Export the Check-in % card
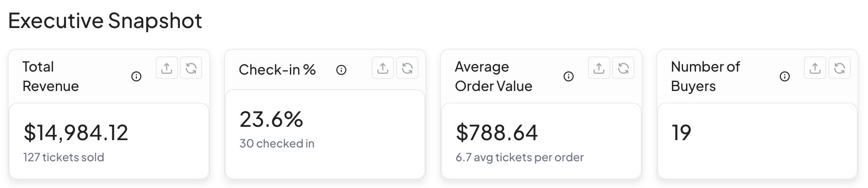868x188 pixels. click(x=383, y=68)
